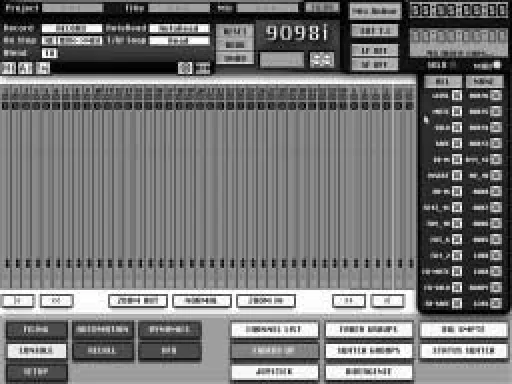Click the first small icon button under Blend label
This screenshot has height=384, width=512.
point(8,68)
